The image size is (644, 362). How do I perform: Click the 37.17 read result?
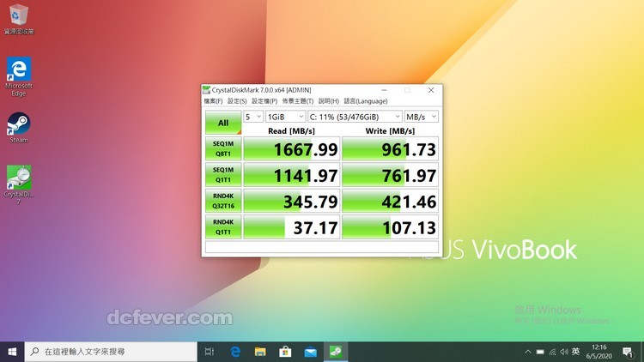(x=292, y=226)
